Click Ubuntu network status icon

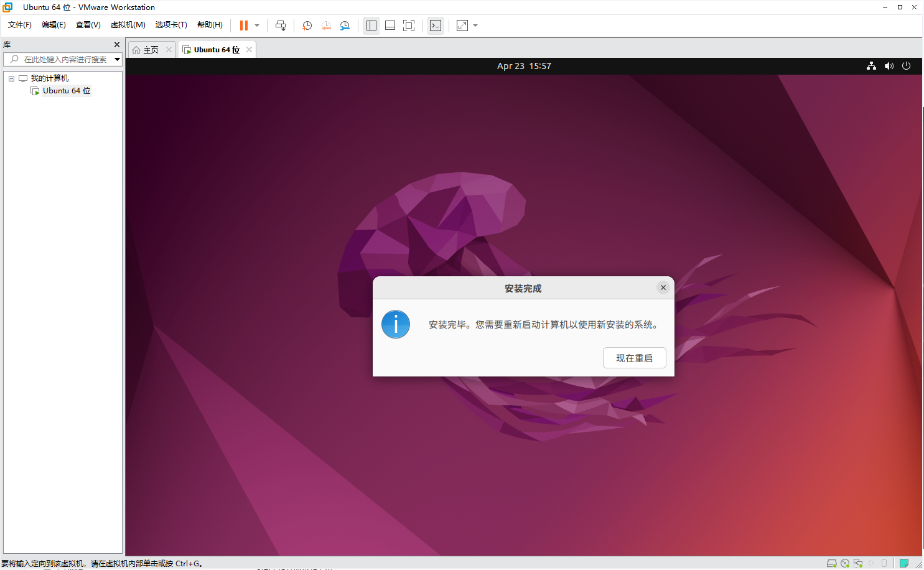click(871, 66)
